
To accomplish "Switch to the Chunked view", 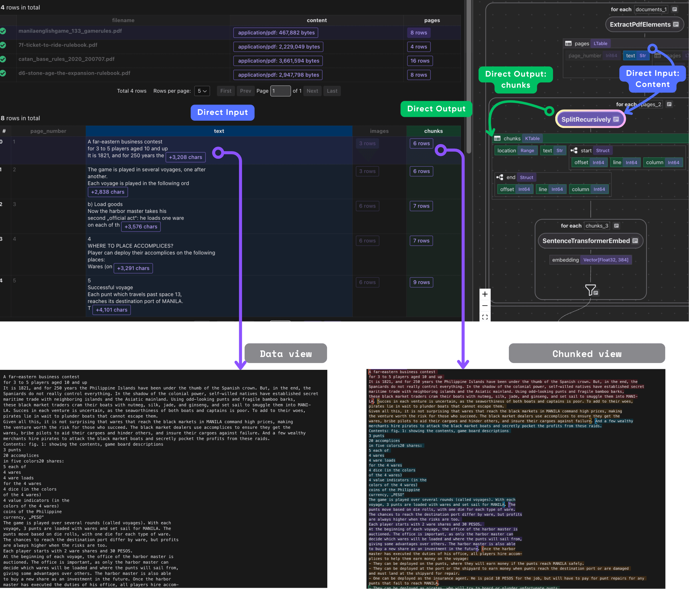I will pos(587,353).
